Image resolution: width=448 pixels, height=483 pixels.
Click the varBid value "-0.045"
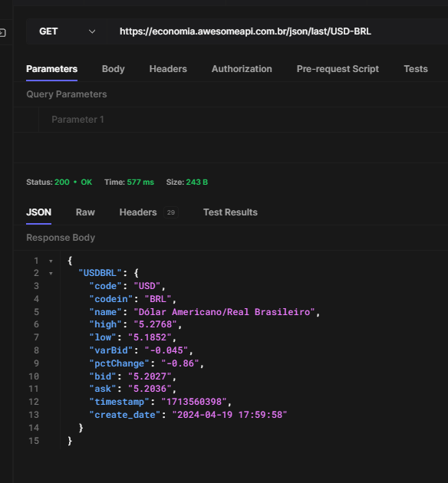point(166,350)
